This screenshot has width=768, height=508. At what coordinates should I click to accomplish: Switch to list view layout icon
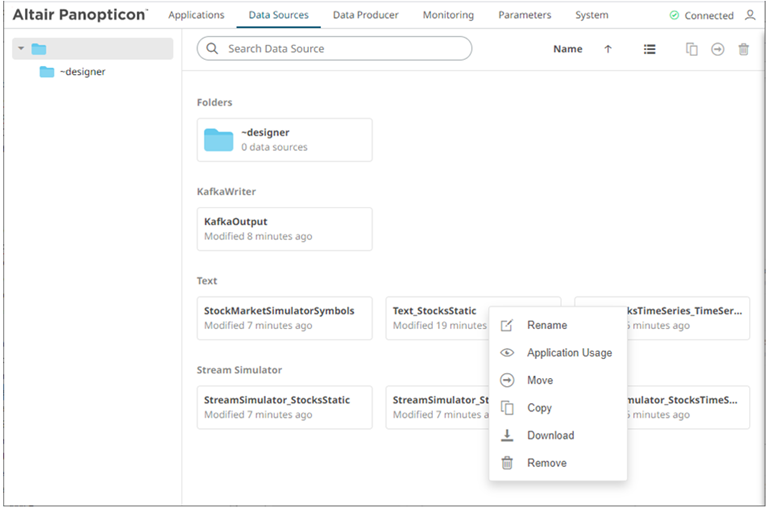click(x=649, y=49)
